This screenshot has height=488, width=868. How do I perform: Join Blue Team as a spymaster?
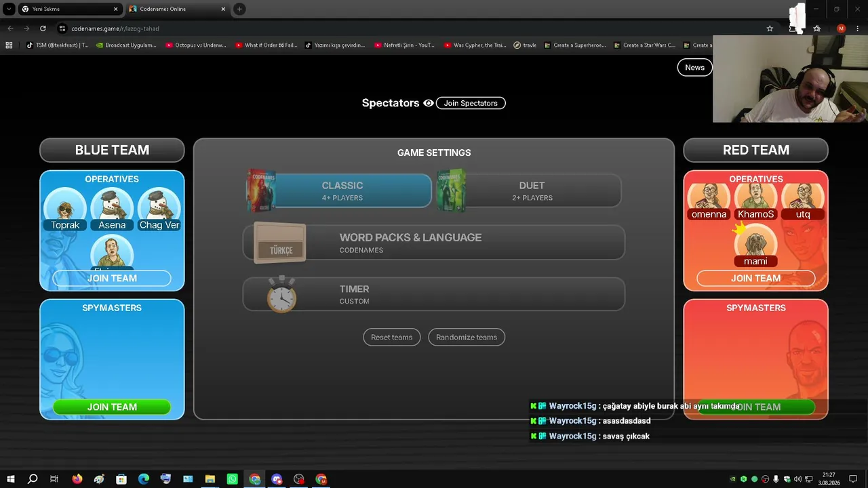[x=112, y=407]
